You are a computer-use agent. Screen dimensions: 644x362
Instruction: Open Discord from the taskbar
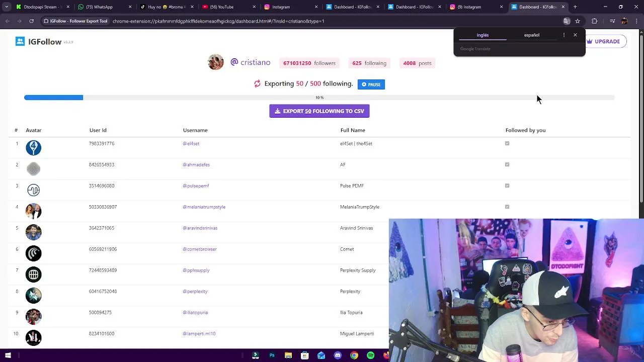(x=338, y=355)
